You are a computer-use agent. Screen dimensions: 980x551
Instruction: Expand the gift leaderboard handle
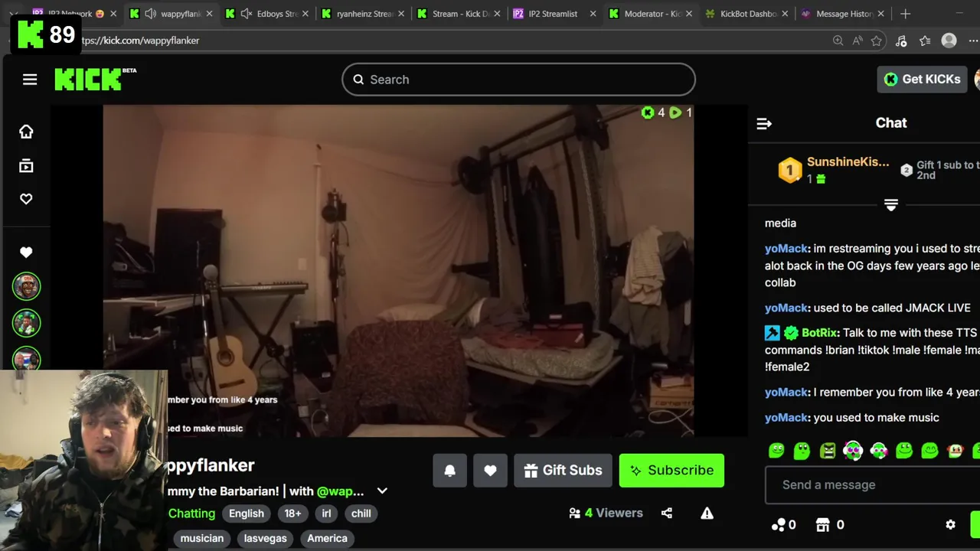[890, 205]
